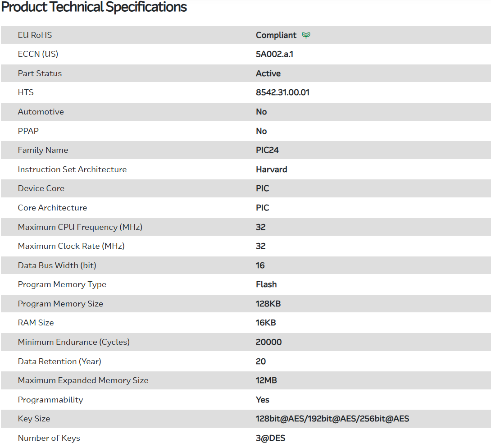Click ECCN value 5A002.a.1
Viewport: 491px width, 448px height.
[x=274, y=54]
